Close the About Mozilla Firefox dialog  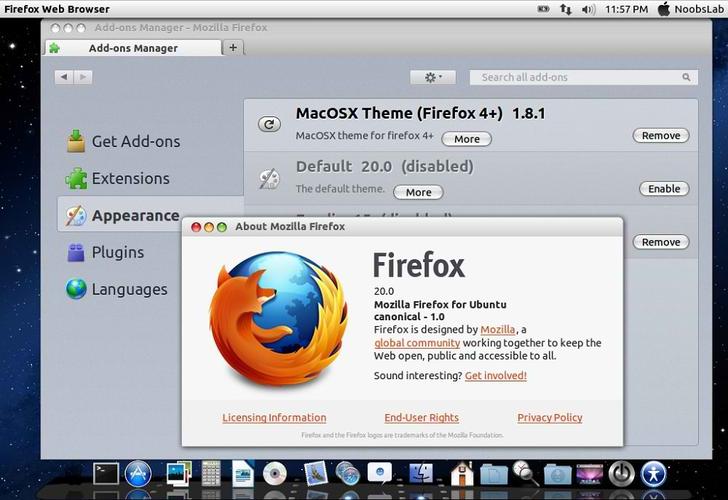[x=196, y=227]
